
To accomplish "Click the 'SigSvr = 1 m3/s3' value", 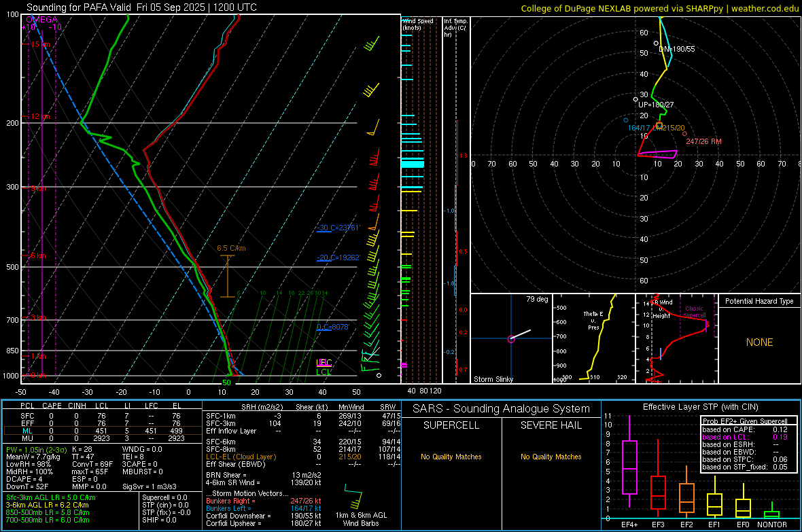I will coord(150,487).
